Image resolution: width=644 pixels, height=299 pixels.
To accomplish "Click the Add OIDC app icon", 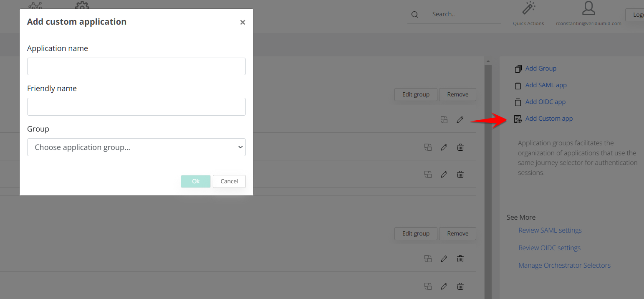I will coord(518,102).
